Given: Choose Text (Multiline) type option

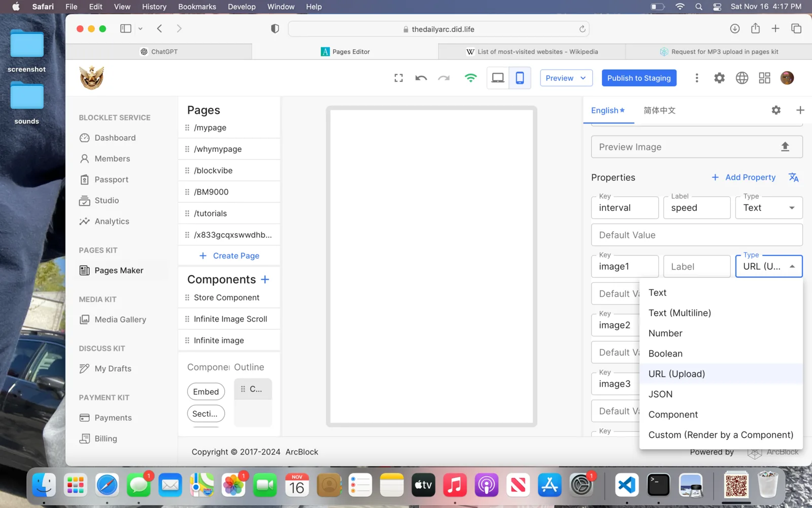Looking at the screenshot, I should [721, 313].
